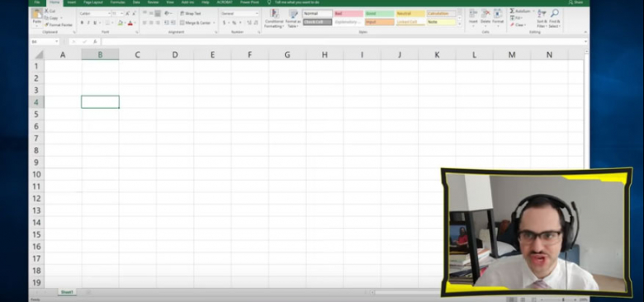This screenshot has height=302, width=644.
Task: Click the AutoSum sigma icon
Action: (513, 11)
